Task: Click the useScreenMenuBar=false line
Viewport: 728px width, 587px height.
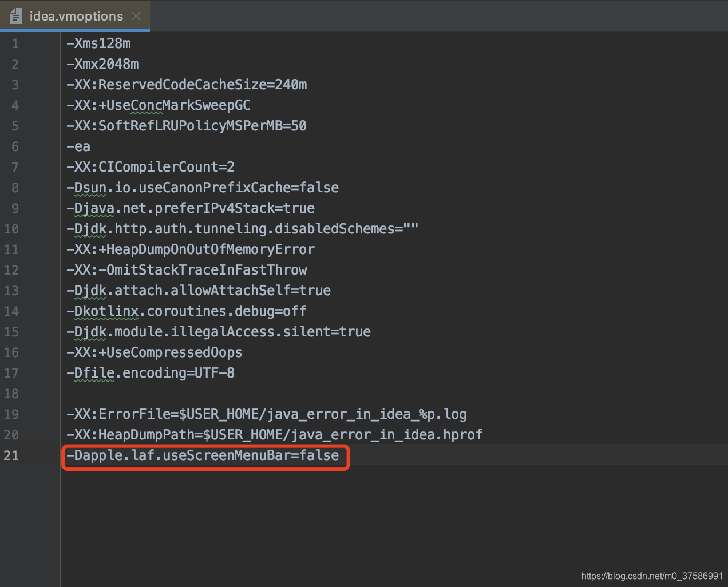Action: coord(203,455)
